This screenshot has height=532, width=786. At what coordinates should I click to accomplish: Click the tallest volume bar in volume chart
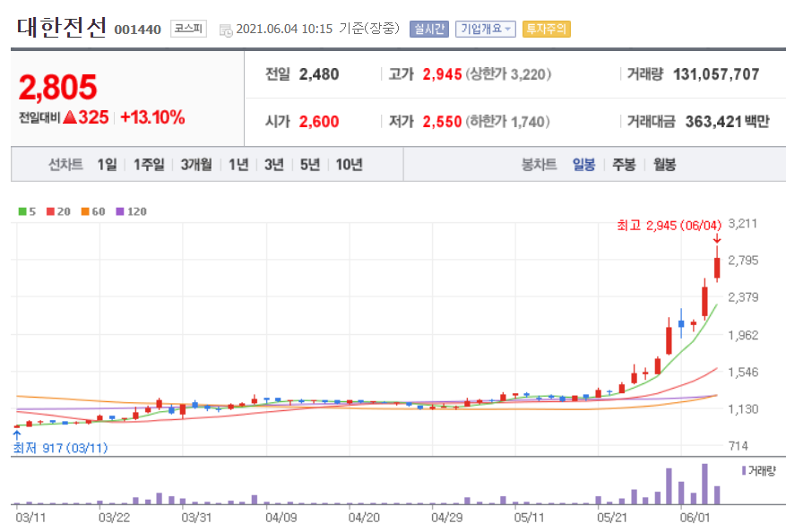click(x=704, y=484)
